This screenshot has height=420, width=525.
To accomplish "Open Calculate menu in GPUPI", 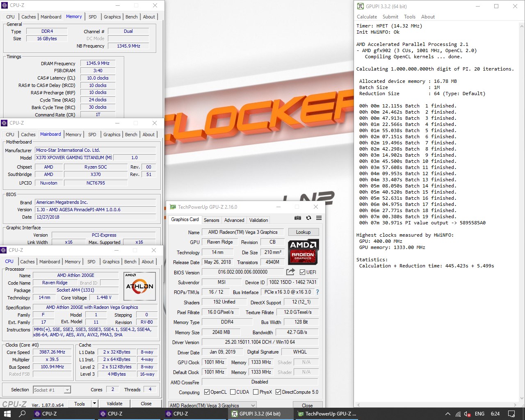I will click(x=367, y=17).
